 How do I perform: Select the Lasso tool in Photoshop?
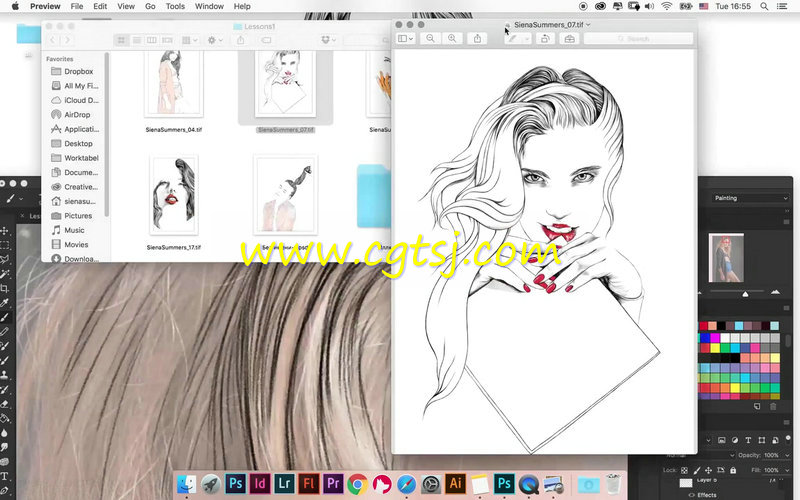(5, 259)
